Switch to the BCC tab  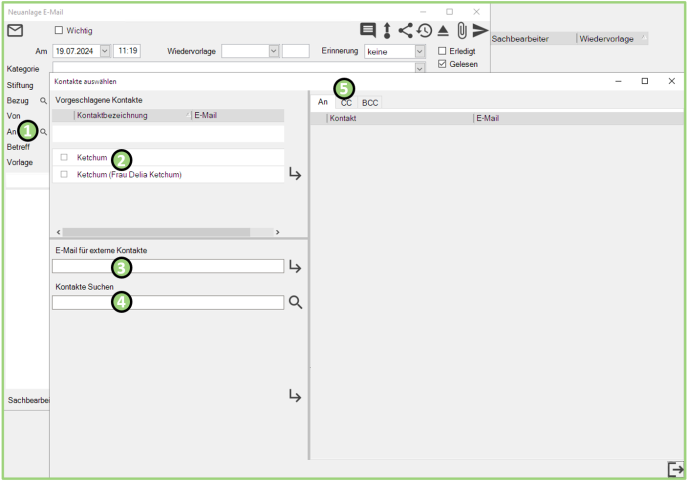click(x=370, y=102)
